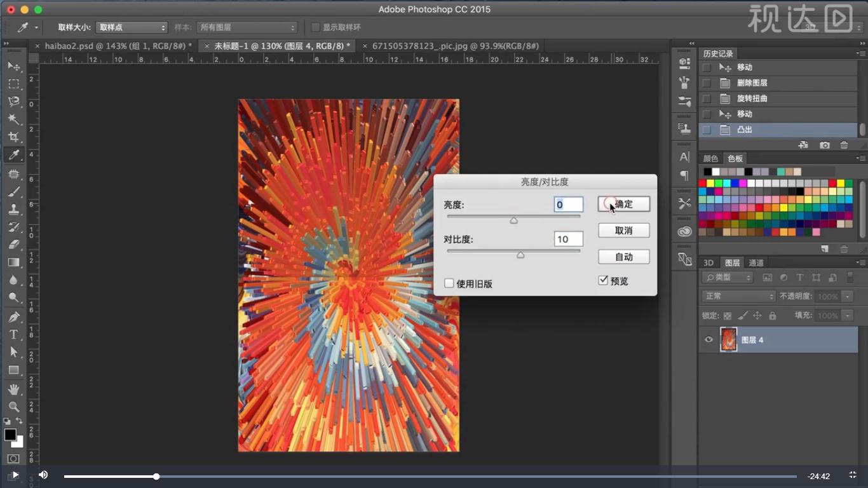Screen dimensions: 868x488
Task: Click the foreground color black swatch
Action: coord(10,435)
